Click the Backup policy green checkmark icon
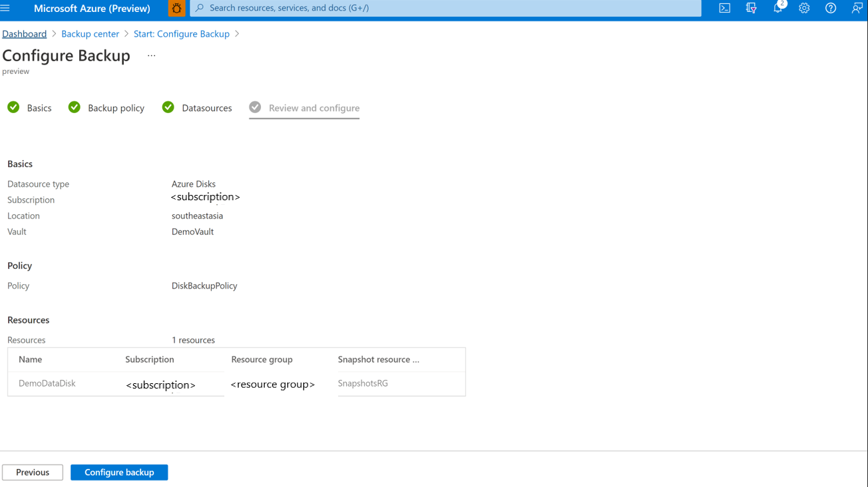The image size is (868, 487). 75,107
